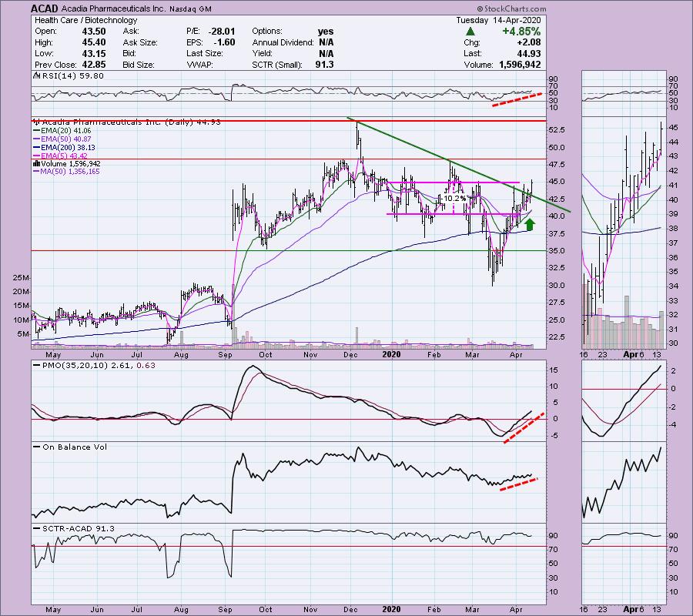Click the green up-triangle change icon
Image resolution: width=693 pixels, height=616 pixels.
[470, 32]
